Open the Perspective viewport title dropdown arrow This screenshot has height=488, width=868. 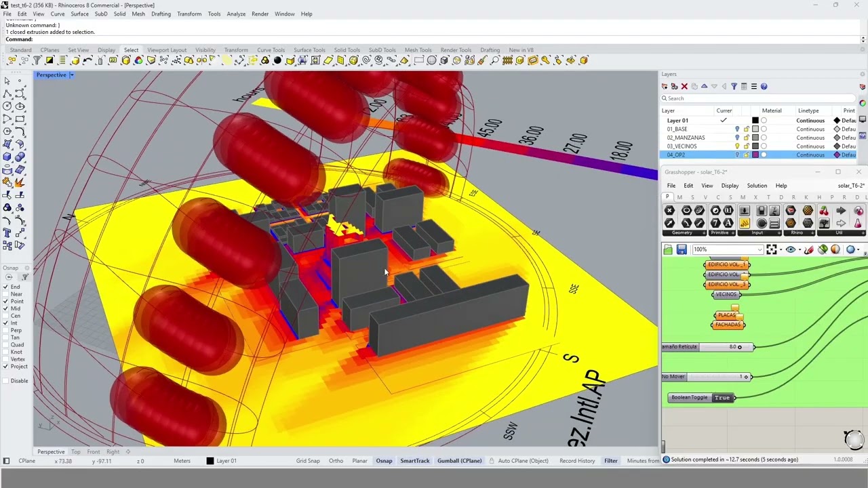coord(71,75)
